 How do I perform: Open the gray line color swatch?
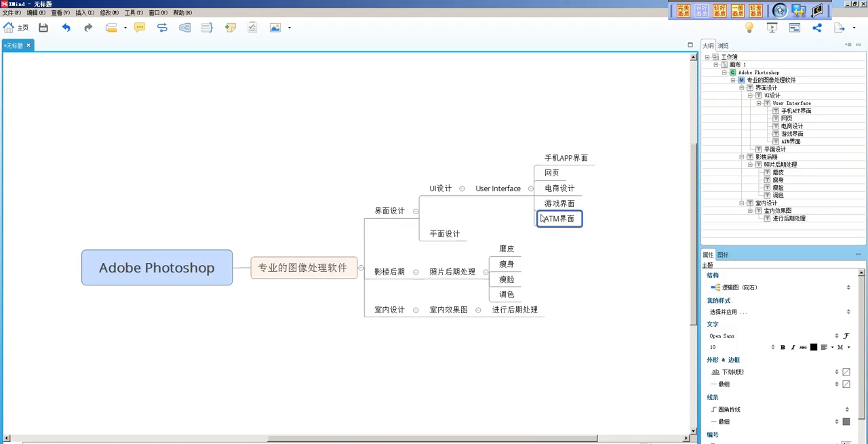(x=846, y=422)
